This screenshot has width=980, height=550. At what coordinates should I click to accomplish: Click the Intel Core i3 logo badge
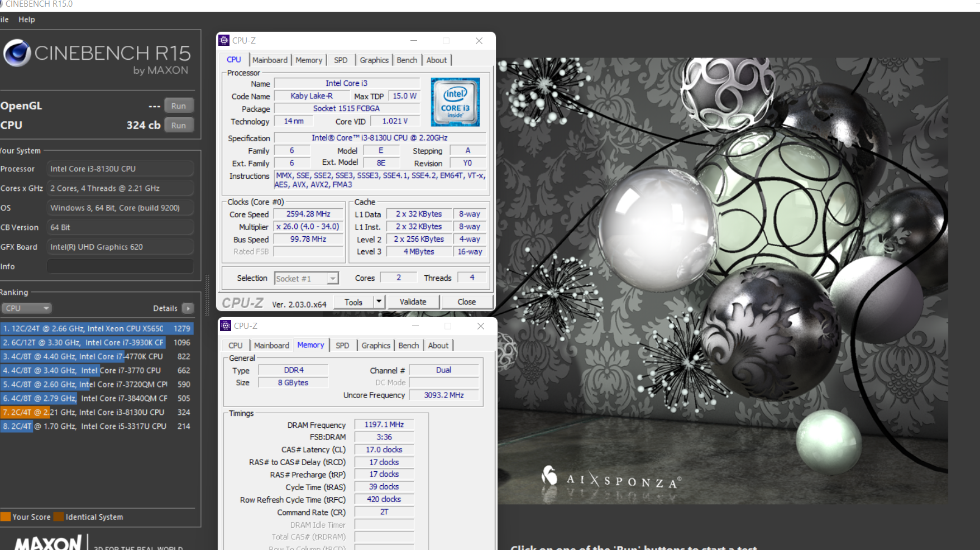[x=455, y=102]
